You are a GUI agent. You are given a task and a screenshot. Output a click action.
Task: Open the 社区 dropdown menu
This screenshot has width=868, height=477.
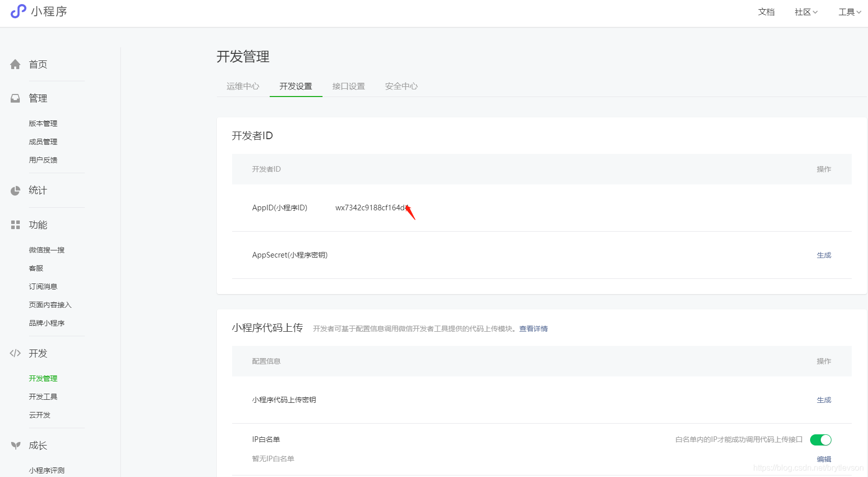(x=806, y=12)
